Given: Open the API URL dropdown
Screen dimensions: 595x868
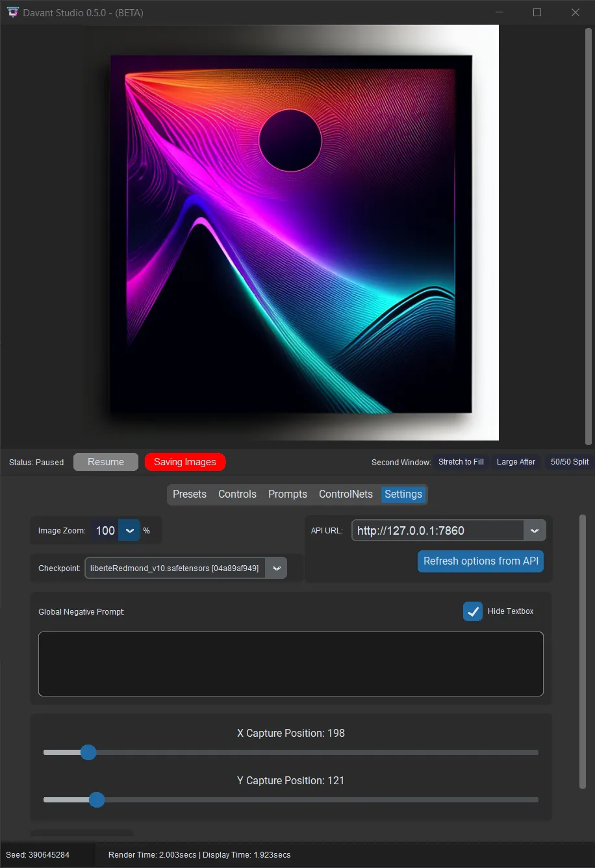Looking at the screenshot, I should coord(535,530).
